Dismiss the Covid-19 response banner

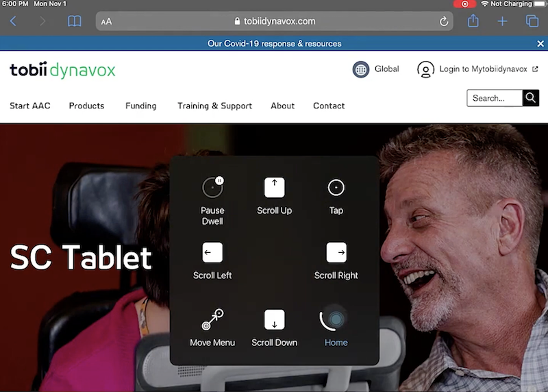click(540, 43)
